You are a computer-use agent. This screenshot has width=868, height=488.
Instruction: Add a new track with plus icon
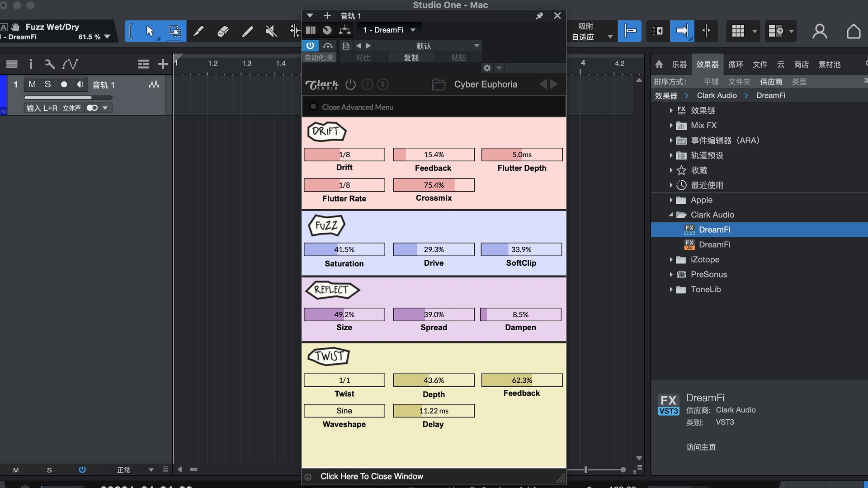(163, 64)
